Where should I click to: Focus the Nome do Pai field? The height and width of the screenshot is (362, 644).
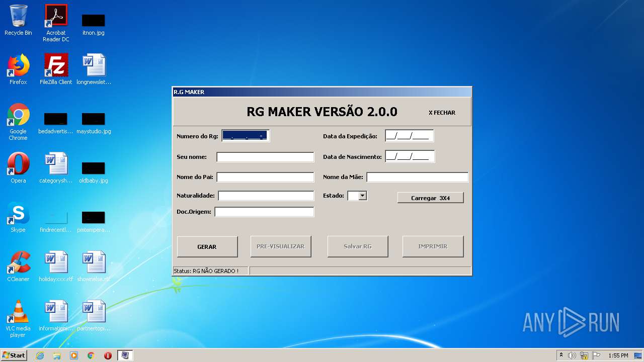coord(265,177)
